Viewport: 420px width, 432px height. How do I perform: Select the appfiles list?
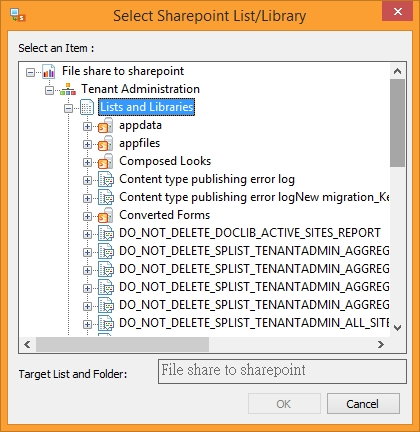[x=140, y=143]
